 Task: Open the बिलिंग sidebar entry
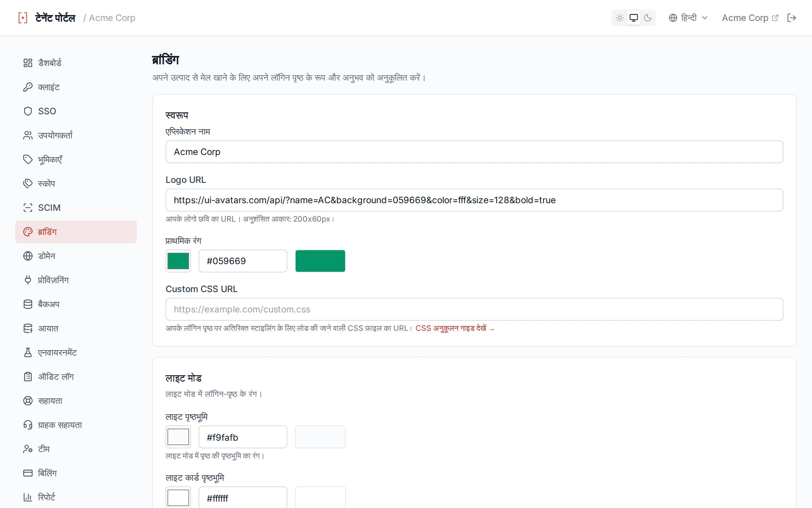pos(76,473)
